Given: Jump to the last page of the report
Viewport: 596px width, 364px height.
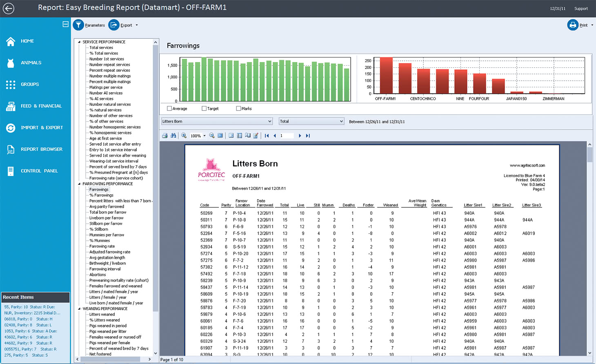Looking at the screenshot, I should [307, 135].
